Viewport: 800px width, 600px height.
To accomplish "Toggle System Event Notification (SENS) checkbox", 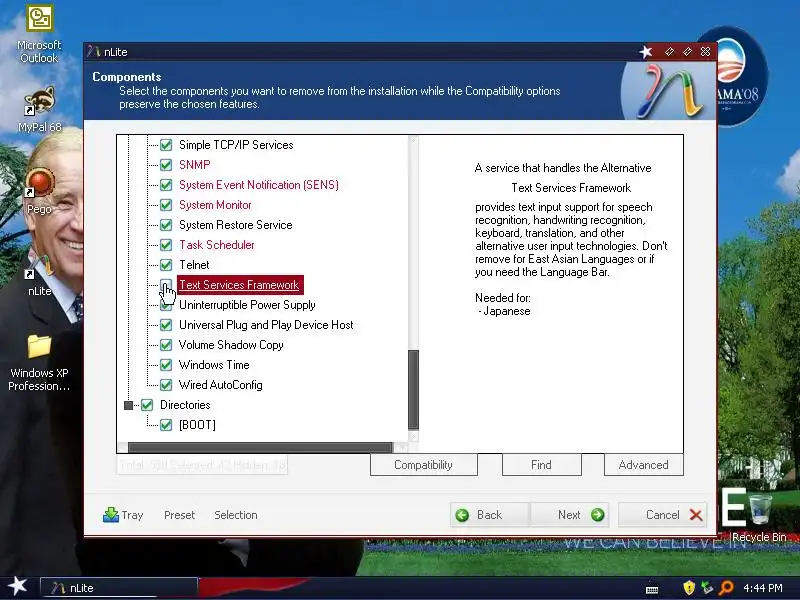I will click(166, 185).
